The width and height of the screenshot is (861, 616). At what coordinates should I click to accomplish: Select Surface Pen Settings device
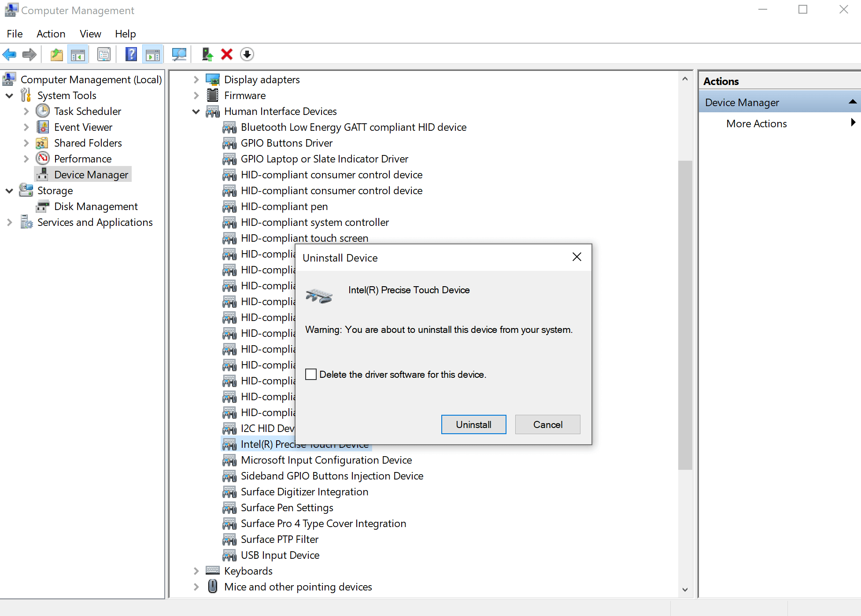pyautogui.click(x=287, y=507)
